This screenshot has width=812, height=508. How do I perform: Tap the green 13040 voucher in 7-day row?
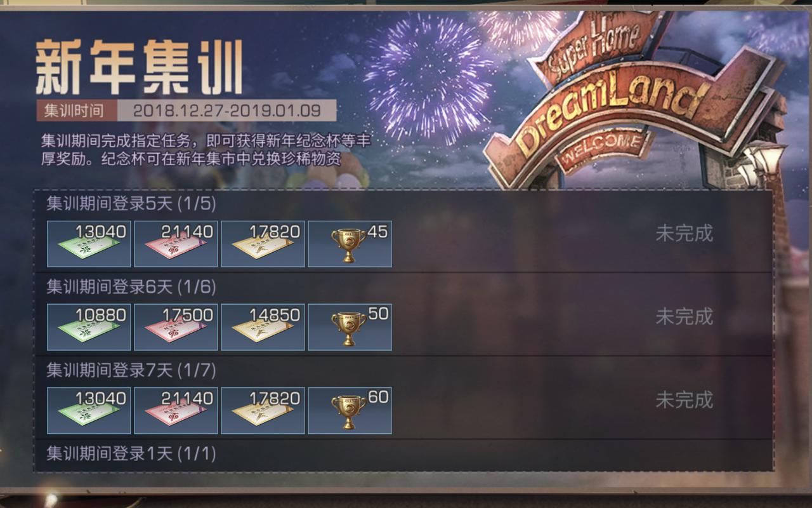89,411
